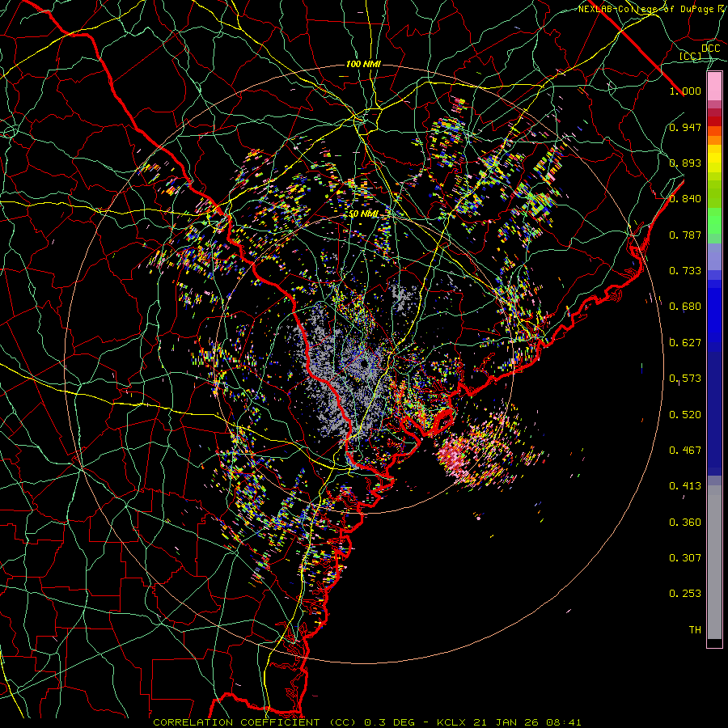Select the 0.627 legend value
This screenshot has width=728, height=728.
pos(685,343)
